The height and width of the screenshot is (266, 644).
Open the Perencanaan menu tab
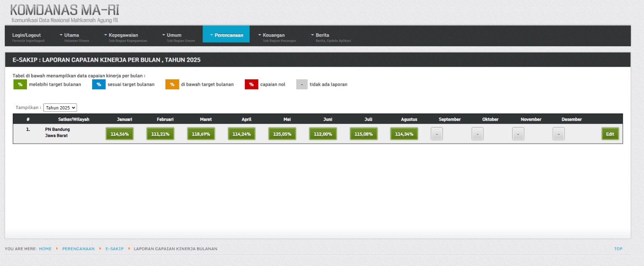pyautogui.click(x=226, y=35)
